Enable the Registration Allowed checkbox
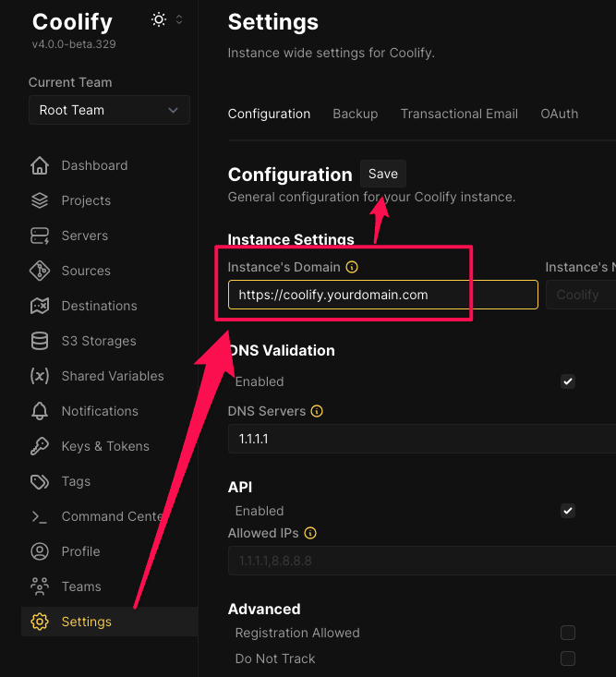Screen dimensions: 616x677 point(568,633)
